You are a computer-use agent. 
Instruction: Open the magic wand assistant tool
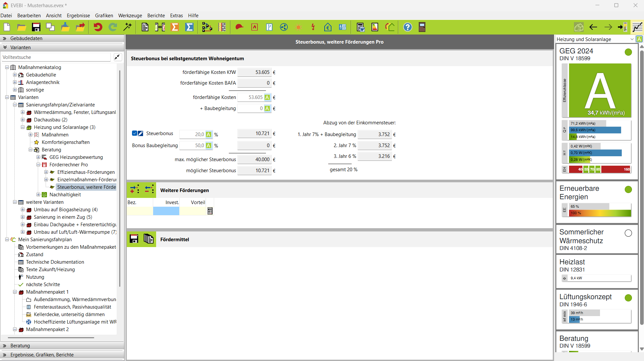click(x=127, y=27)
